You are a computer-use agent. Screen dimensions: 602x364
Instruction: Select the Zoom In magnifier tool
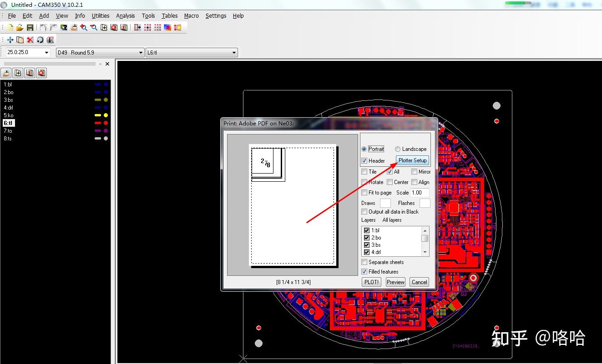[84, 28]
